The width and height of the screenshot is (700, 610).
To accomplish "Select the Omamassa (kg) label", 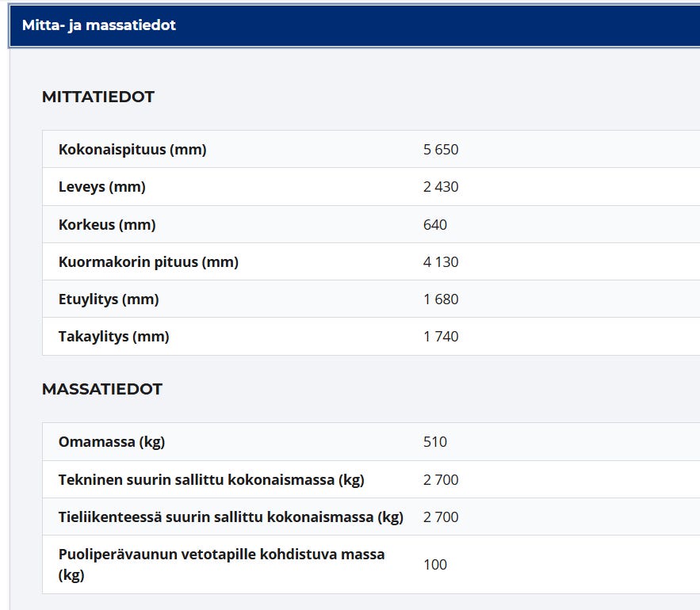I will click(x=112, y=442).
